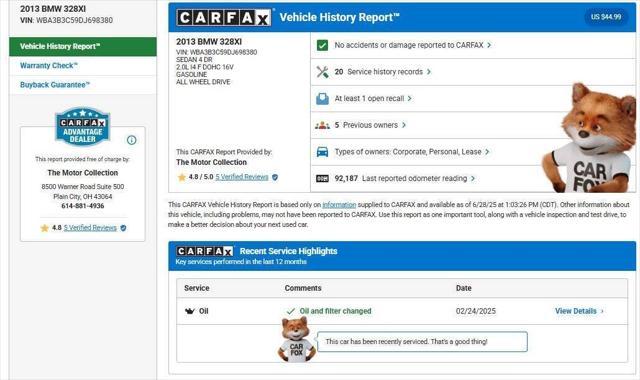Expand Last reported odometer reading chevron
This screenshot has height=380, width=640.
click(473, 179)
